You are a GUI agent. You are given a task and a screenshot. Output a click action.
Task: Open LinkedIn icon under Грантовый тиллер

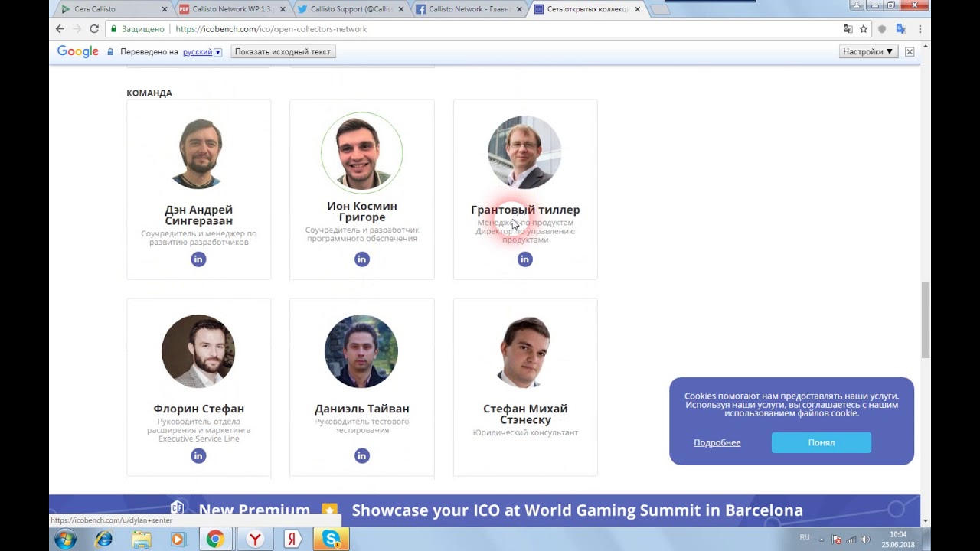click(x=524, y=259)
